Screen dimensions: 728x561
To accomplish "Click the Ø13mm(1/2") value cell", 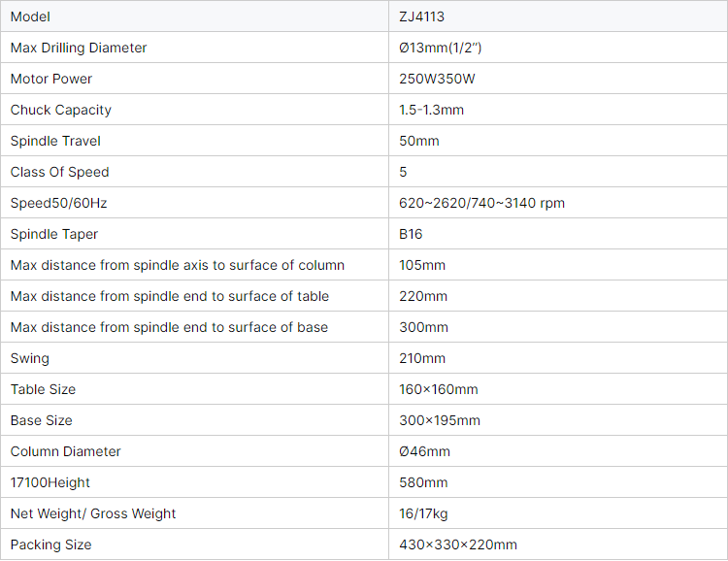I will (558, 48).
